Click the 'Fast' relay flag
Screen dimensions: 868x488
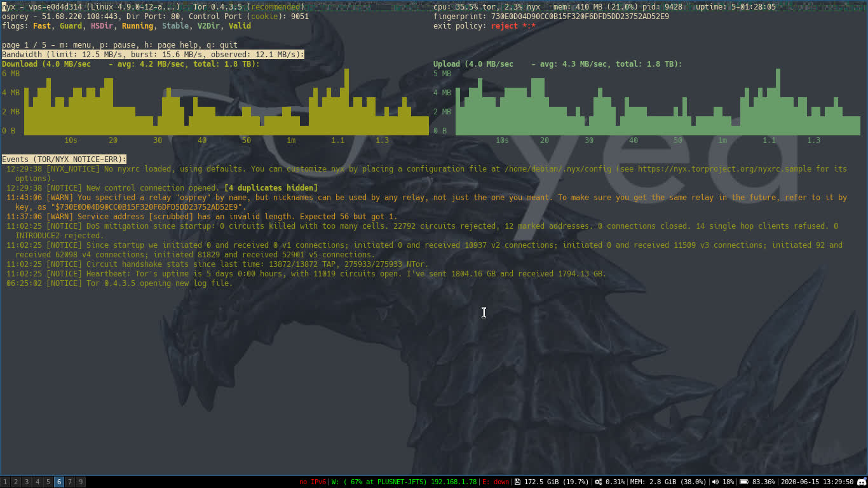pos(42,26)
